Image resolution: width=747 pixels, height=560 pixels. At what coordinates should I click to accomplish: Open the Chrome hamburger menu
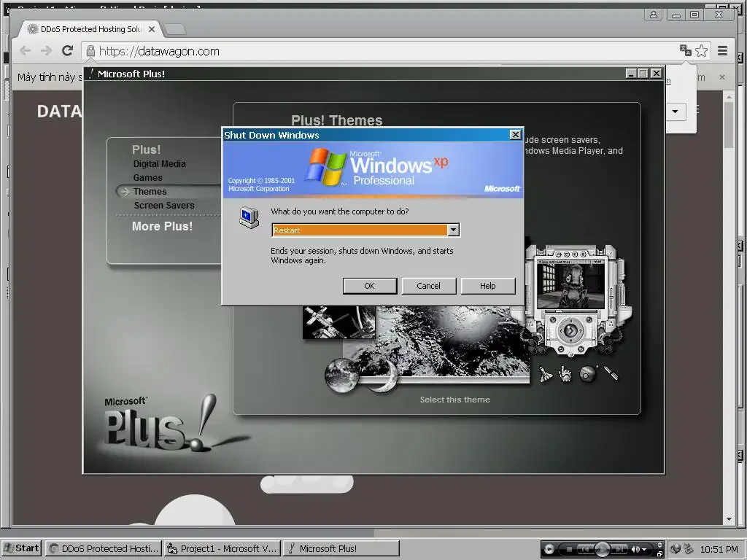point(723,50)
